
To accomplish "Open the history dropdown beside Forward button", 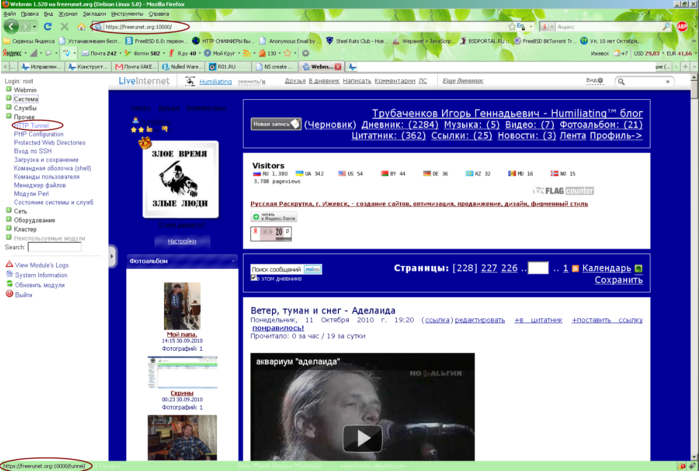I will point(35,27).
